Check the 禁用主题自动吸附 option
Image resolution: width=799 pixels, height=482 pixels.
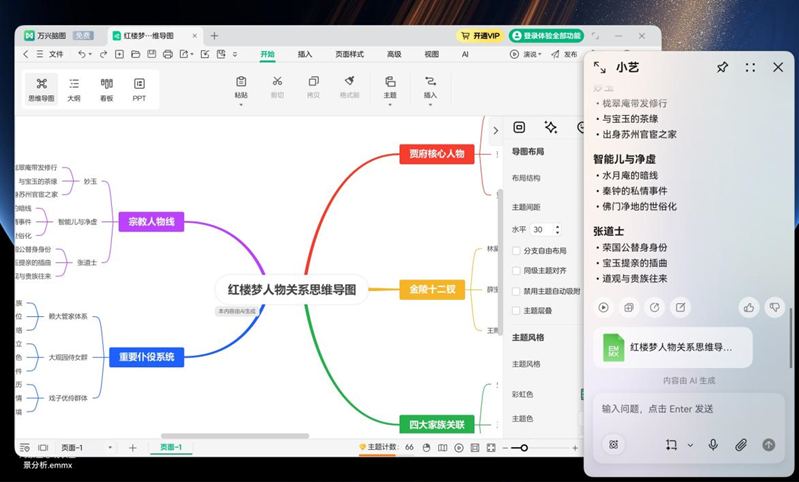517,291
